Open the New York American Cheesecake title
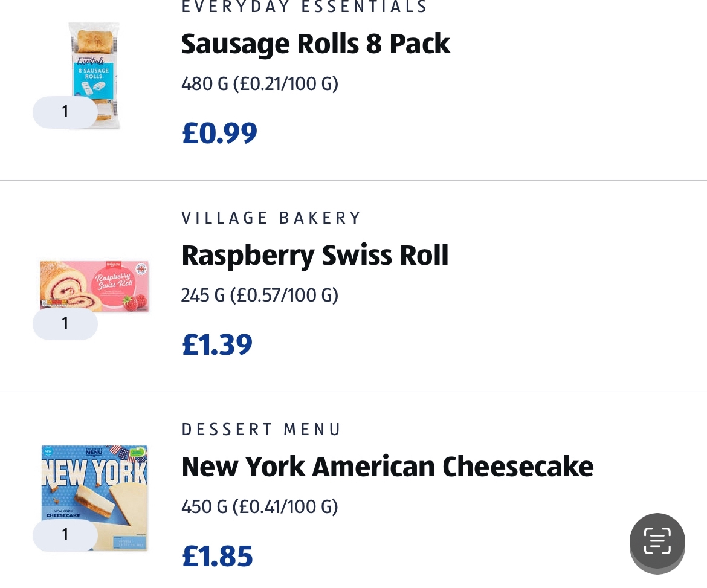The width and height of the screenshot is (707, 588). 387,467
